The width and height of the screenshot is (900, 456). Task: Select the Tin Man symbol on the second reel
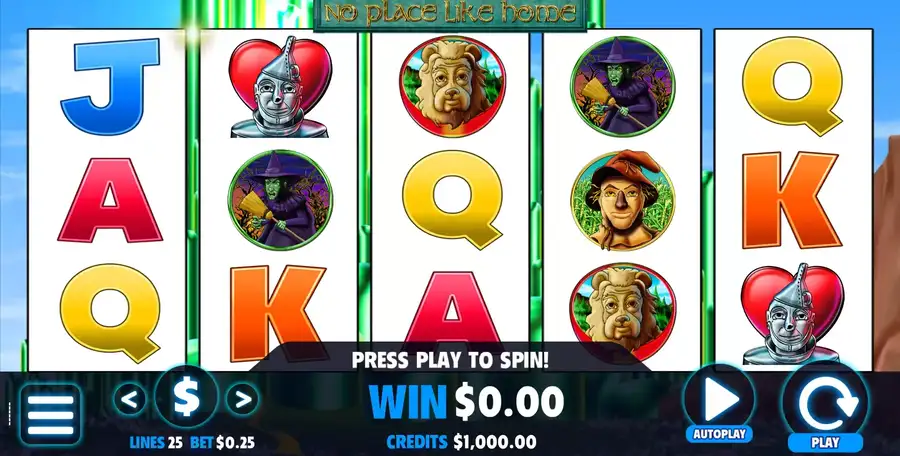[x=280, y=87]
